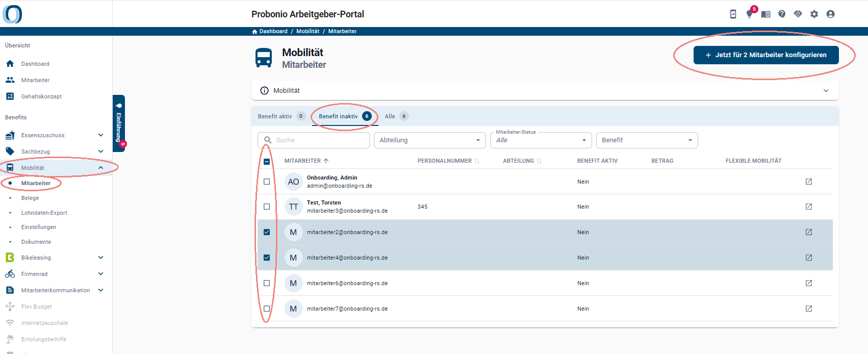Check the mitarbeiter7 row checkbox
Viewport: 868px width, 354px height.
pyautogui.click(x=267, y=309)
